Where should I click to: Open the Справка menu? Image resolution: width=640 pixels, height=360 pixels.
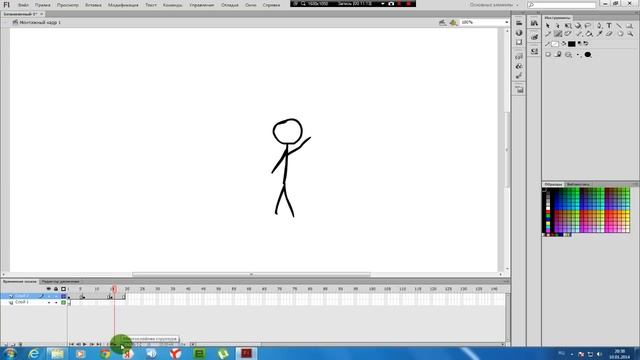271,5
